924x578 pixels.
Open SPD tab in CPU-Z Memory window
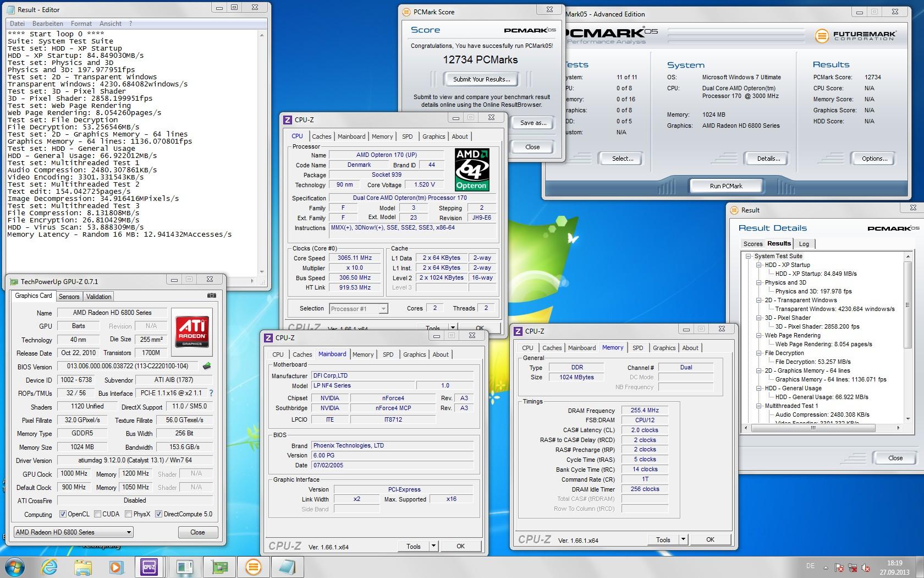pos(638,348)
